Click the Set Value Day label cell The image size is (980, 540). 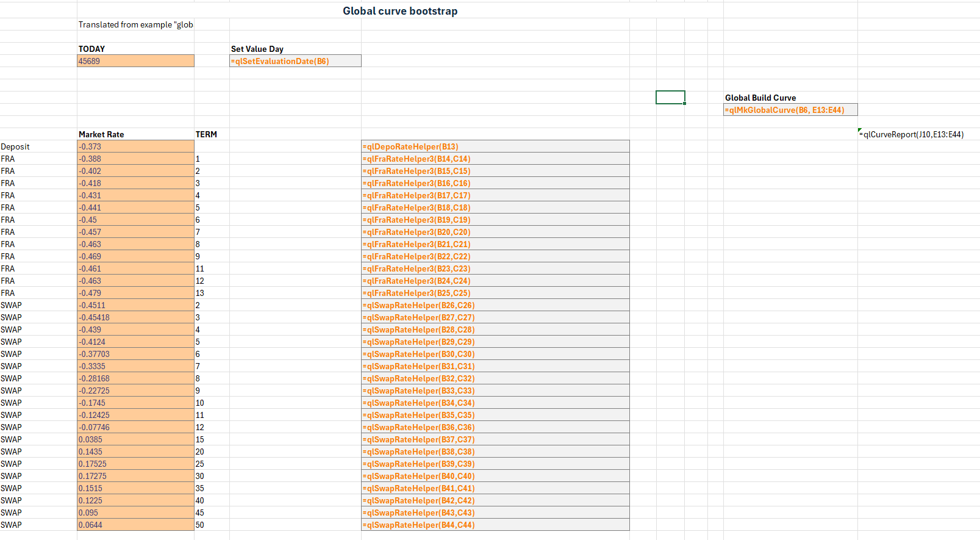point(295,49)
